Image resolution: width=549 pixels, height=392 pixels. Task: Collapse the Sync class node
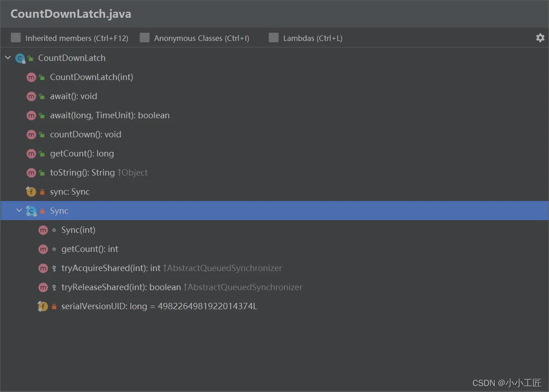(19, 211)
